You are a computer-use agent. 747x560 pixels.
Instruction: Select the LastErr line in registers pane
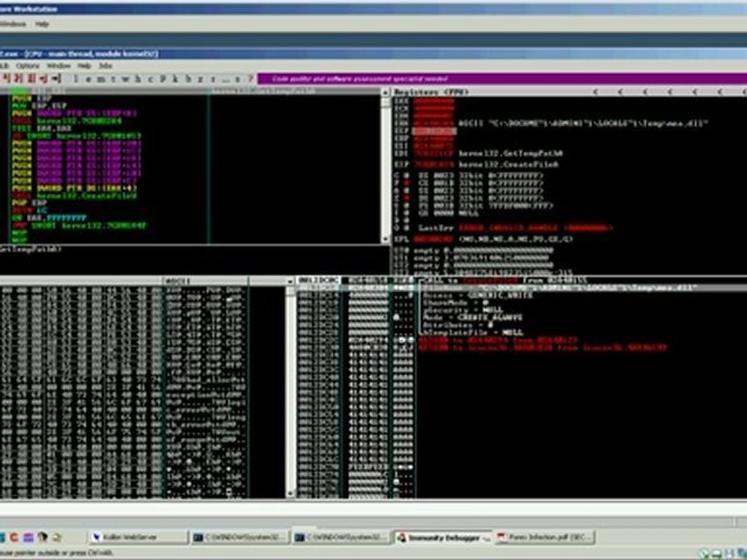pos(515,228)
